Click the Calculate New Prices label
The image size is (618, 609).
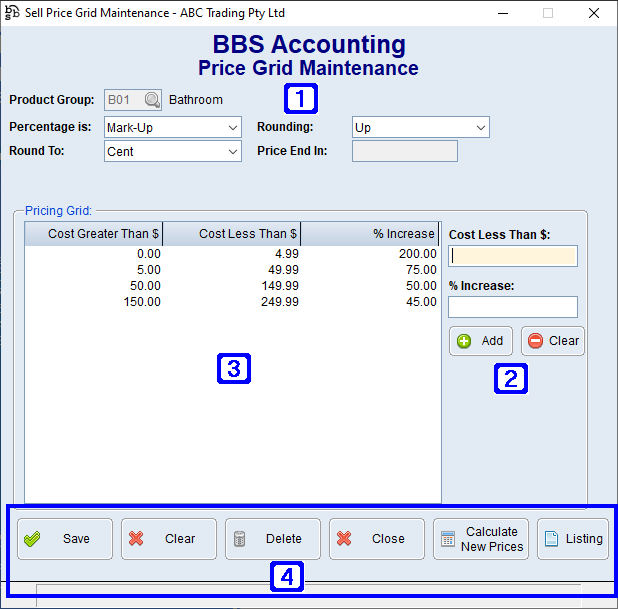coord(492,539)
